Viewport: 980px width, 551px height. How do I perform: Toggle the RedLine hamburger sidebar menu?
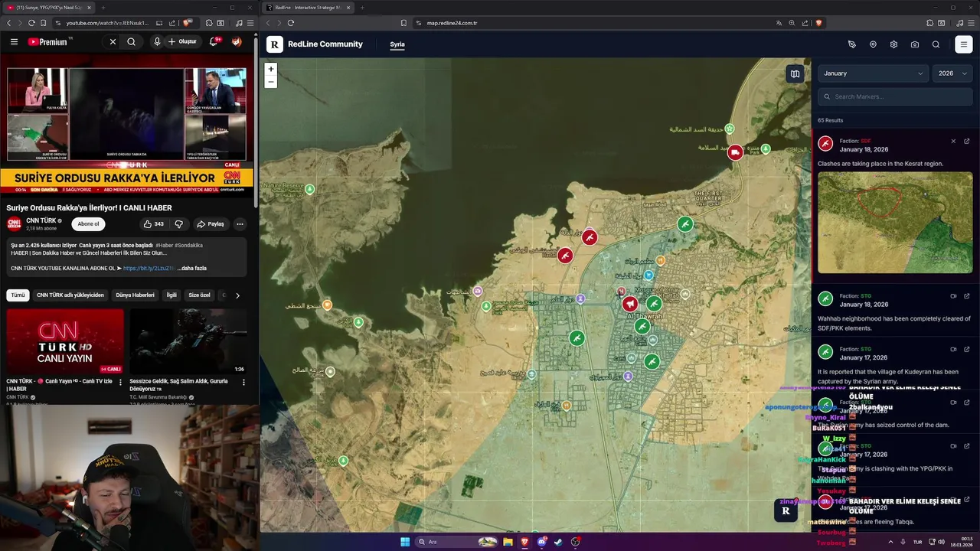964,44
